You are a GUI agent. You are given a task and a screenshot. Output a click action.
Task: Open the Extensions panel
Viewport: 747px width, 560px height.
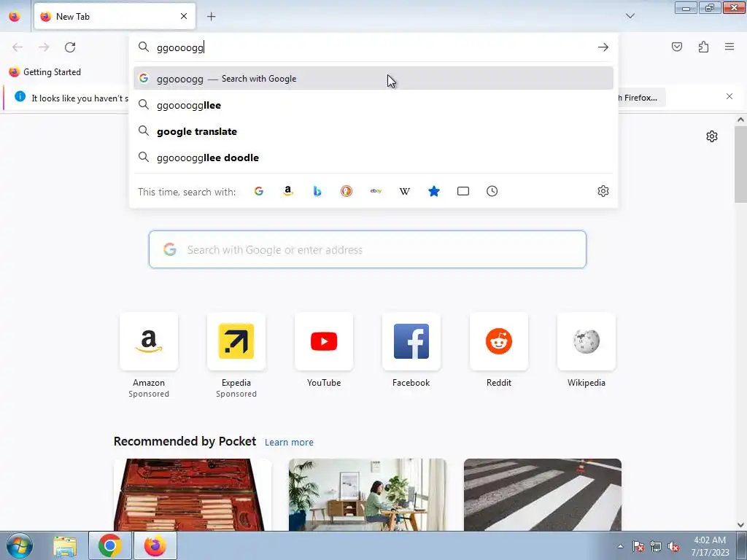click(703, 47)
